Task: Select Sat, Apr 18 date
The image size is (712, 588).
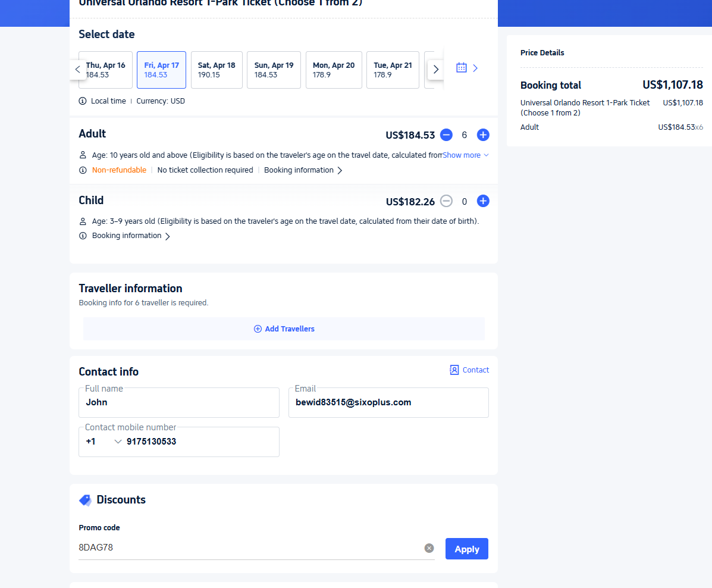Action: pyautogui.click(x=217, y=70)
